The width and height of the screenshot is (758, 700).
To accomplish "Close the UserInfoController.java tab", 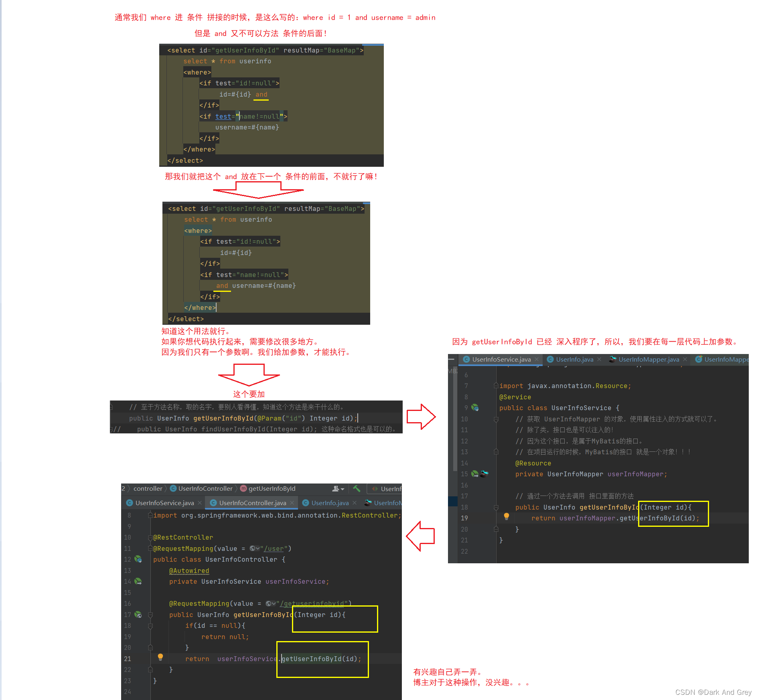I will tap(292, 503).
